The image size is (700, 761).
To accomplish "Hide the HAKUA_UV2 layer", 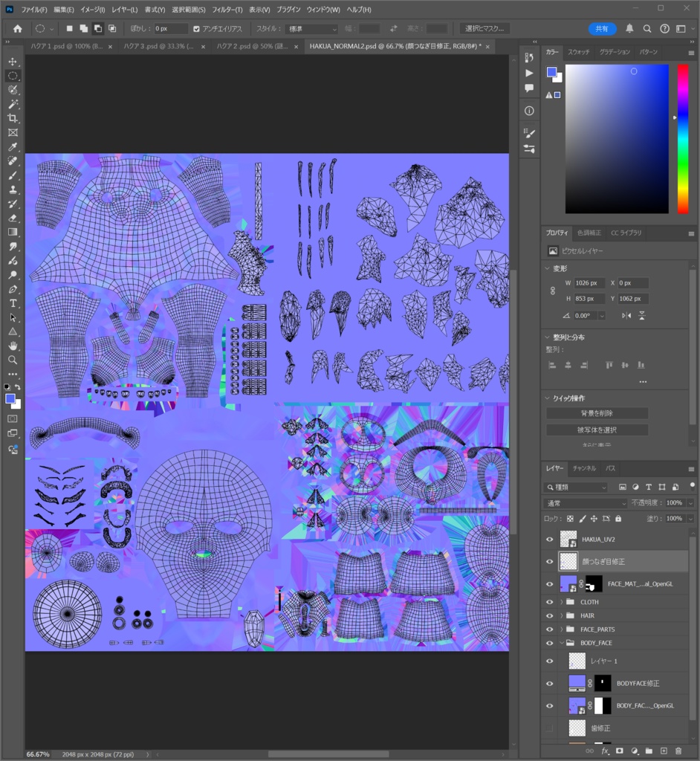I will tap(550, 539).
